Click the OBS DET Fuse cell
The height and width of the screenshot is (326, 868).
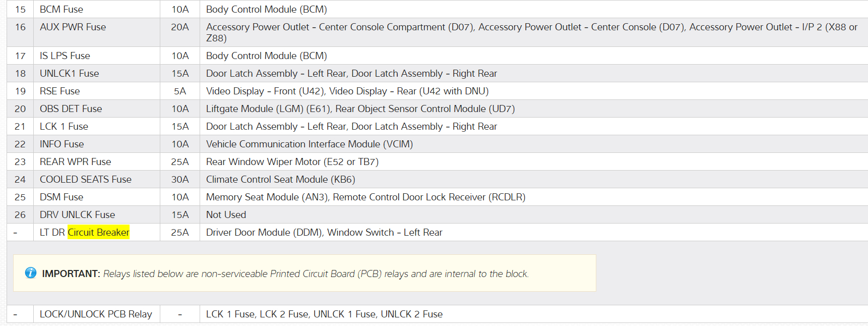(x=71, y=108)
